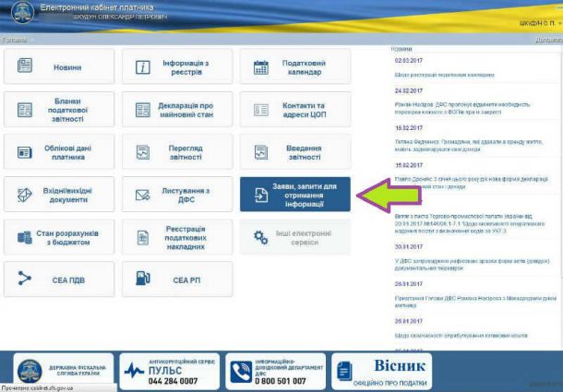This screenshot has width=563, height=392.
Task: Click the СЕА РП fuel pump icon
Action: (x=142, y=279)
